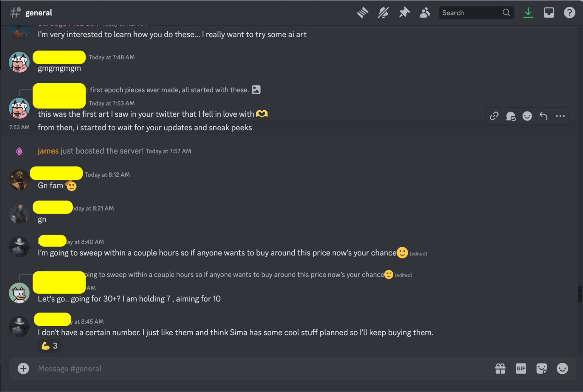The width and height of the screenshot is (583, 392).
Task: Click the thread/speech bubble icon on message
Action: click(510, 115)
